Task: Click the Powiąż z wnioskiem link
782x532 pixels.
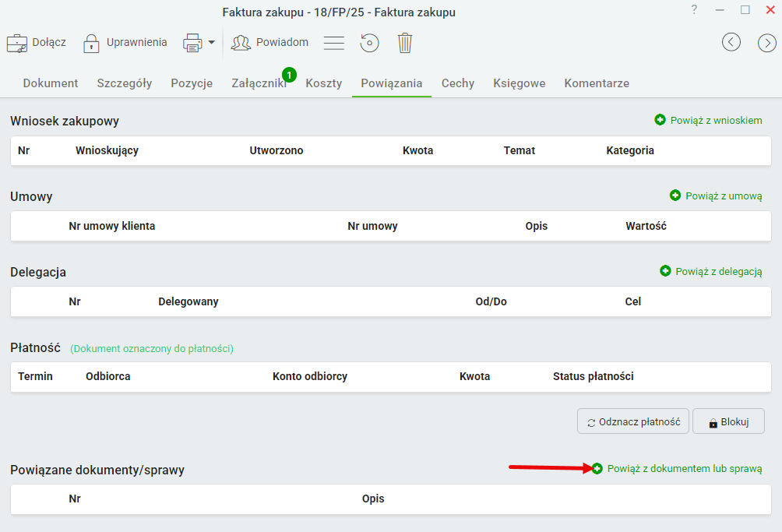Action: [708, 120]
